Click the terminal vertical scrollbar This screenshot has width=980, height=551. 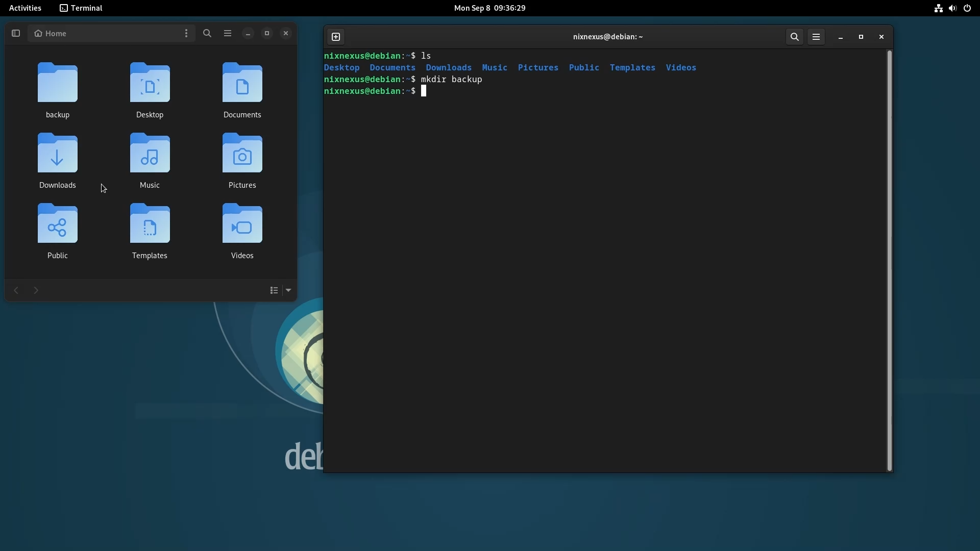pyautogui.click(x=890, y=260)
